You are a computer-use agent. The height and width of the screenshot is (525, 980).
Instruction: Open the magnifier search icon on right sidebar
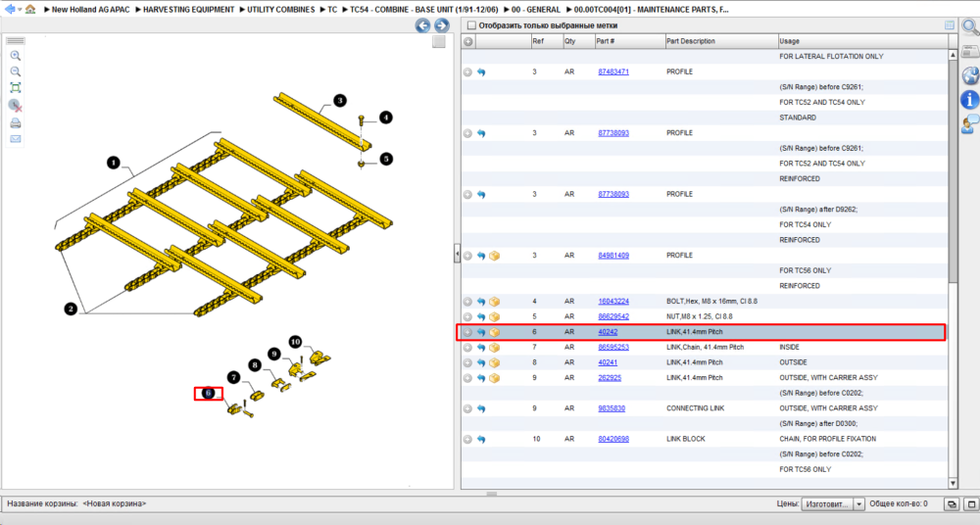pos(970,26)
